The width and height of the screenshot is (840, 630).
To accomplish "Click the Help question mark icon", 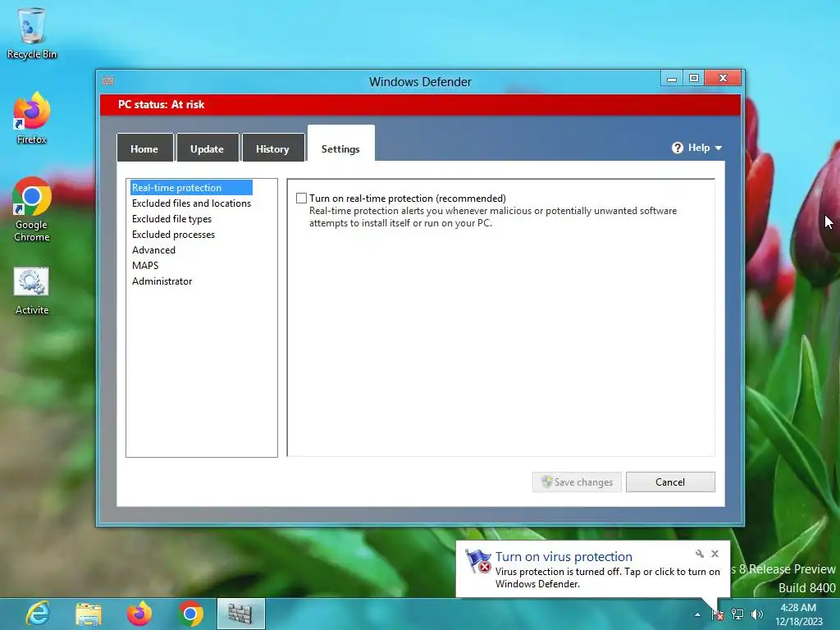I will [x=677, y=148].
